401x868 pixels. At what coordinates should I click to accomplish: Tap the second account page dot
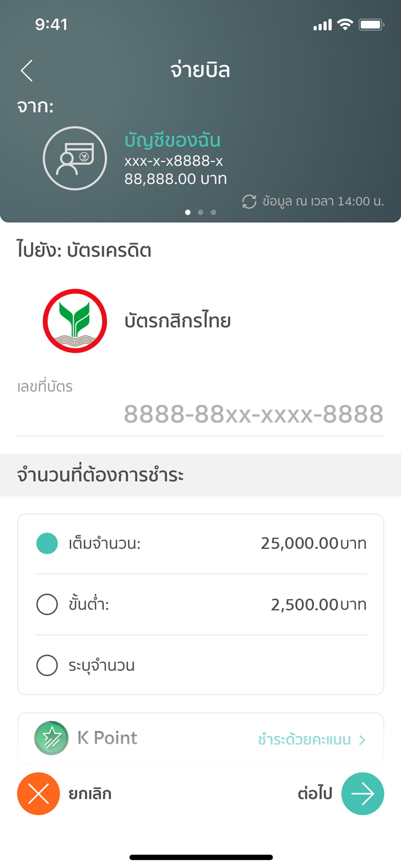[x=200, y=212]
